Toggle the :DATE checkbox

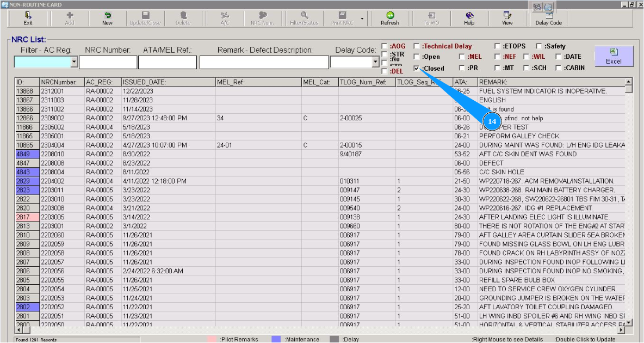[x=559, y=57]
